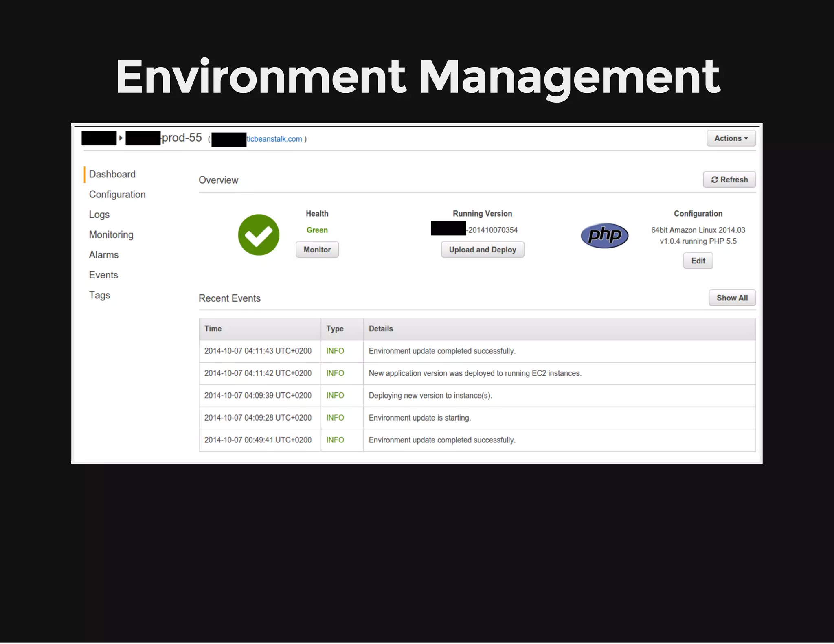Select the 00:49:41 event timestamp
Screen dimensions: 834x644
(x=258, y=440)
